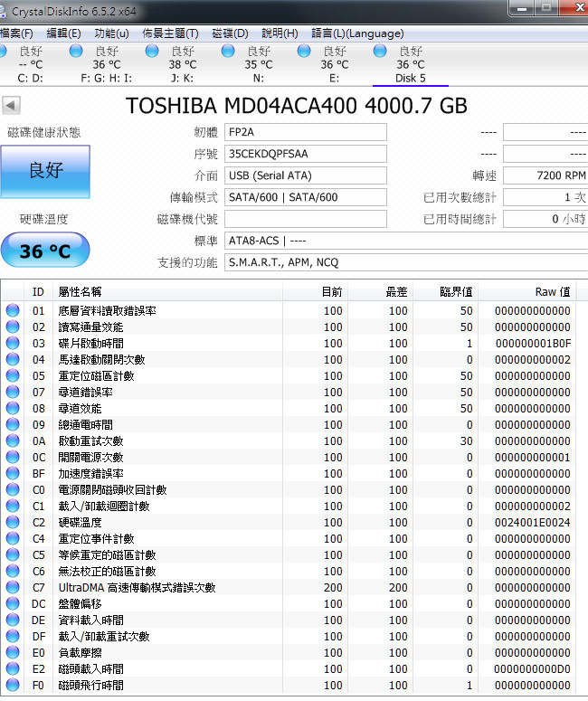Screen dimensions: 588x701
Task: Click the firmware field showing FP2A
Action: click(x=305, y=132)
